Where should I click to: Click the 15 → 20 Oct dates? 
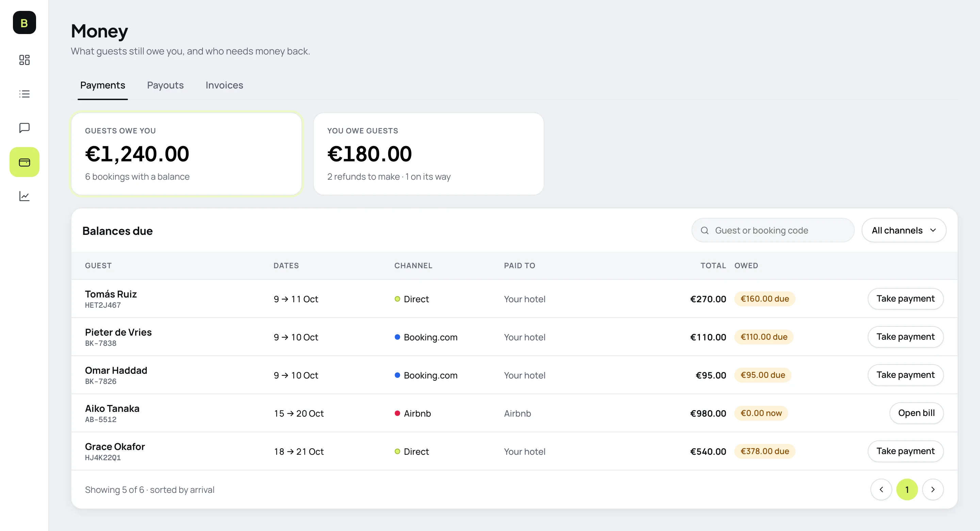click(299, 413)
